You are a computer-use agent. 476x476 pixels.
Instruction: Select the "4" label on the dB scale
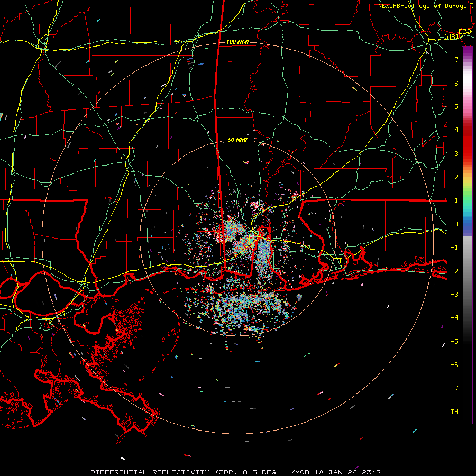(456, 130)
